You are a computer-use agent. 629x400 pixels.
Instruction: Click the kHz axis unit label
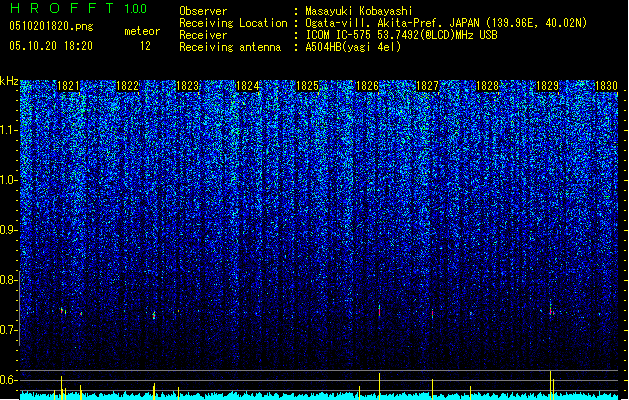pyautogui.click(x=9, y=81)
